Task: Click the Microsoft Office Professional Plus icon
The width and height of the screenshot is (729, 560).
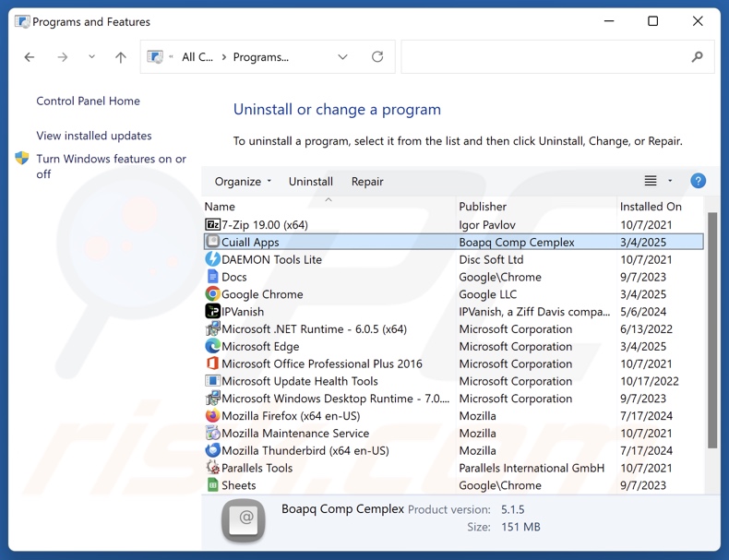Action: (x=212, y=363)
